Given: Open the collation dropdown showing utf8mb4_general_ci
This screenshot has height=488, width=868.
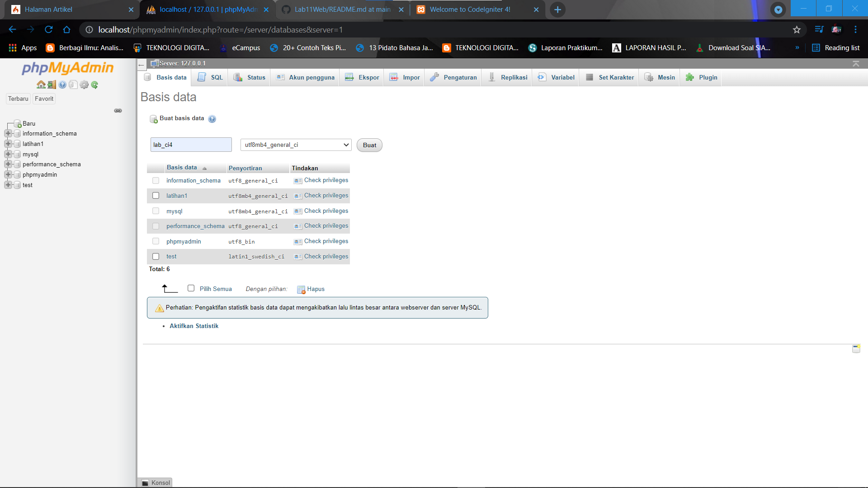Looking at the screenshot, I should 296,145.
